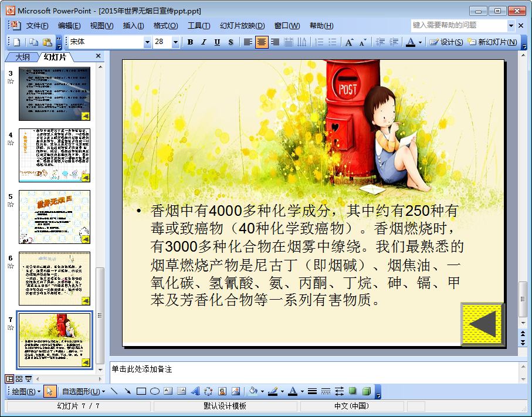Increase indent level
The height and width of the screenshot is (417, 532).
pyautogui.click(x=394, y=42)
